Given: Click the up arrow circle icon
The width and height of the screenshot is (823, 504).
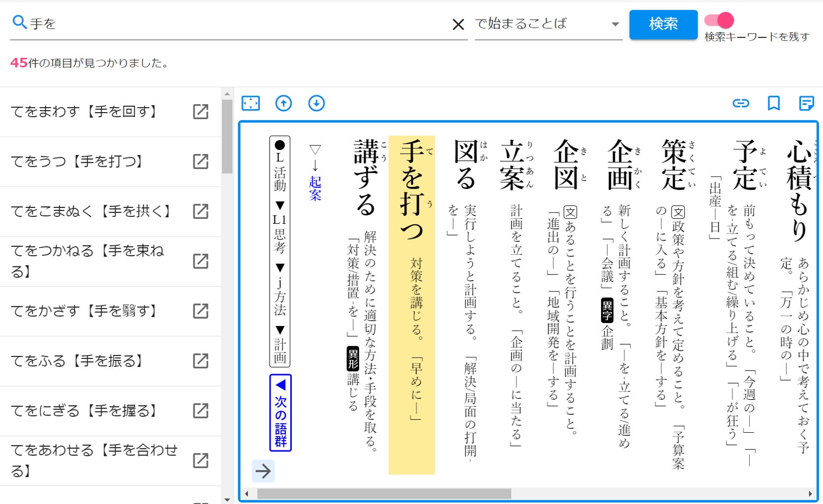Looking at the screenshot, I should (283, 103).
